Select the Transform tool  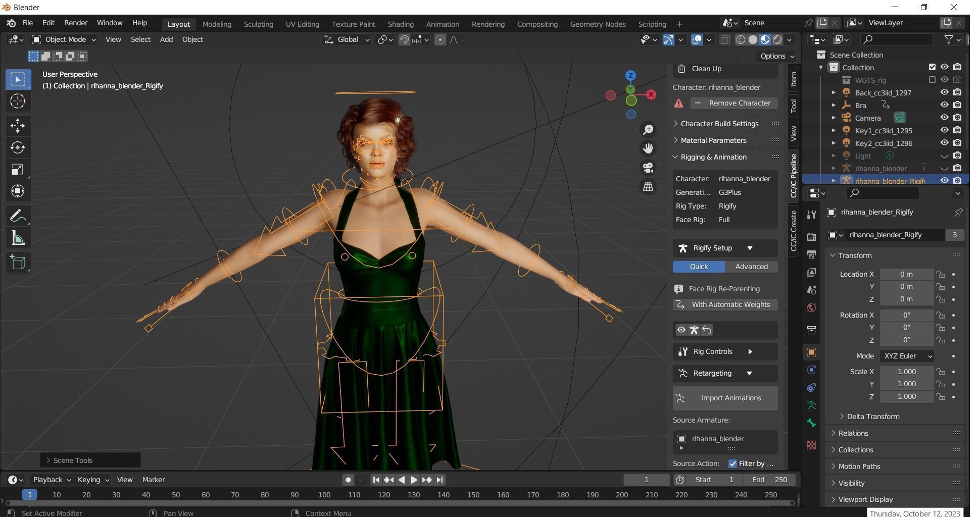(x=18, y=191)
